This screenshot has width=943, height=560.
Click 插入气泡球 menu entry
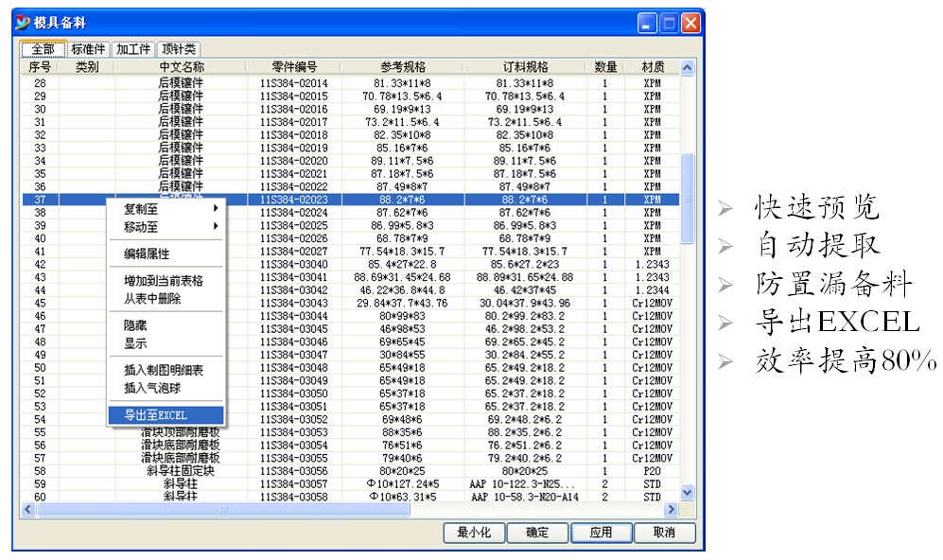(152, 388)
